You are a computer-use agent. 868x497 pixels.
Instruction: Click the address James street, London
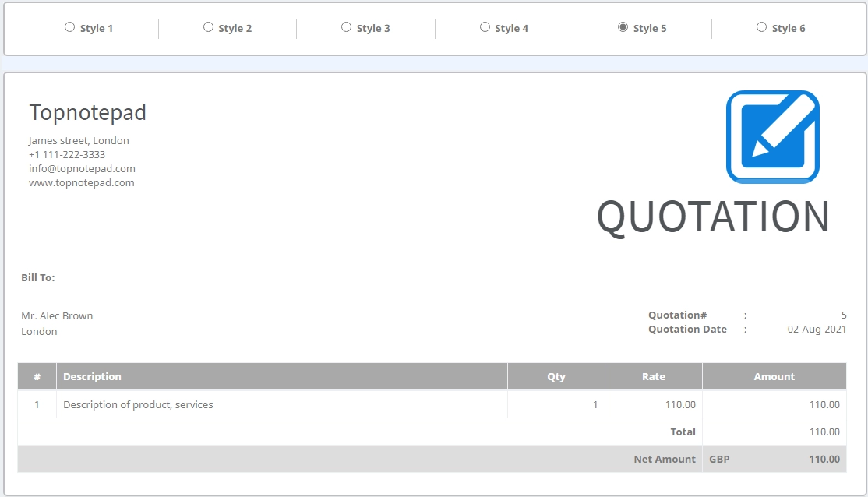pyautogui.click(x=79, y=140)
